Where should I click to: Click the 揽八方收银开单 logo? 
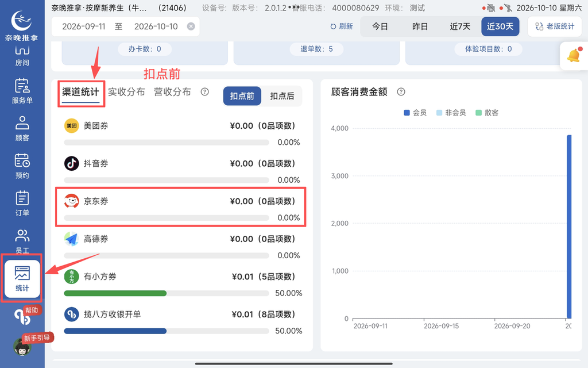tap(71, 315)
